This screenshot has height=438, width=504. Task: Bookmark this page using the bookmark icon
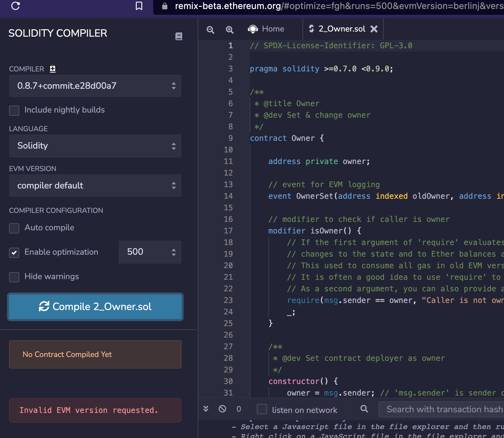click(139, 6)
